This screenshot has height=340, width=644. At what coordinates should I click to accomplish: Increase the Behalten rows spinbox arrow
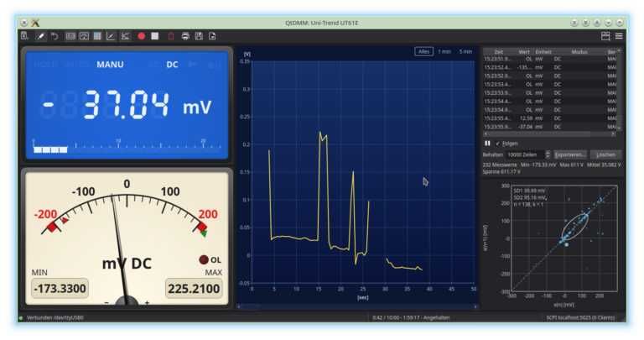pyautogui.click(x=548, y=153)
